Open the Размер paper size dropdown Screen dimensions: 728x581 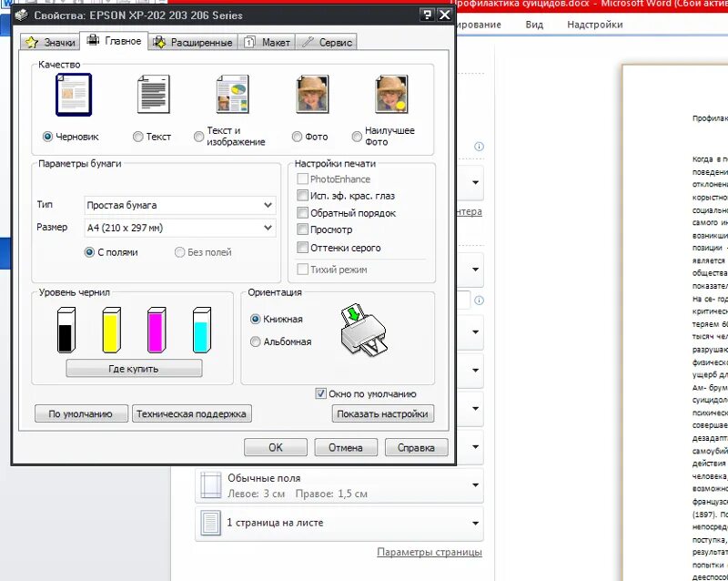(x=180, y=228)
